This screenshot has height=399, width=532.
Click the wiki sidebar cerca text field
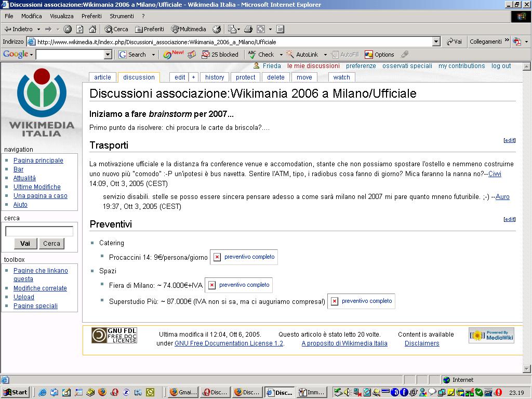coord(39,231)
